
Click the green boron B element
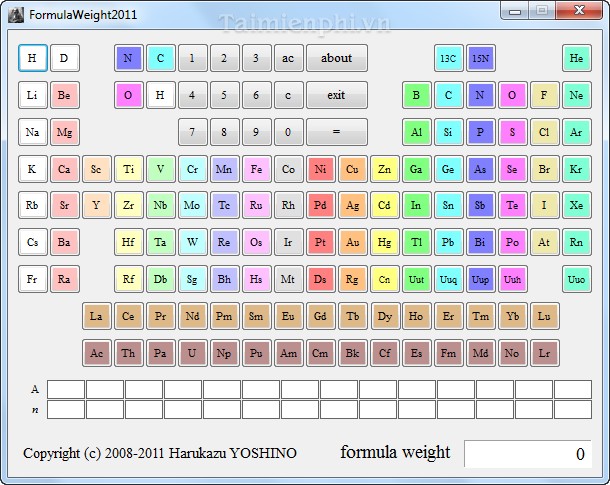(416, 95)
